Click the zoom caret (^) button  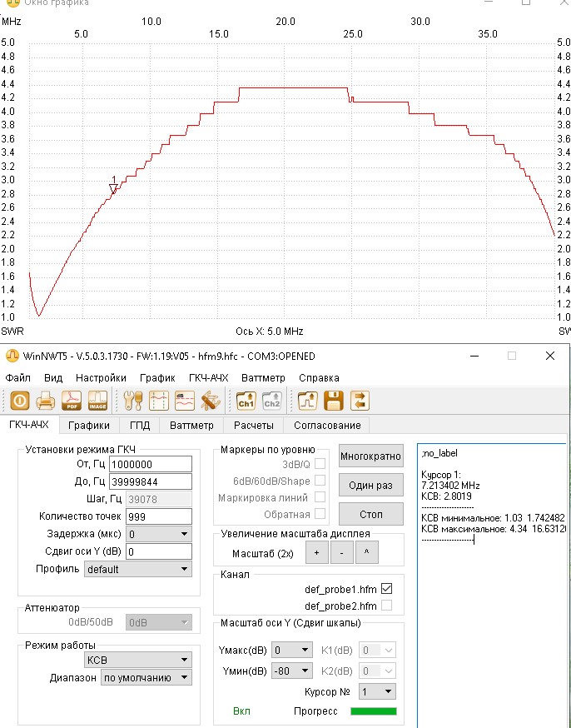pos(367,552)
